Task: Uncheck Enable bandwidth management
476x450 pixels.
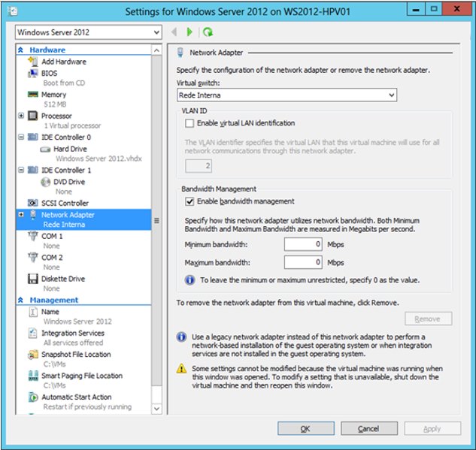Action: pos(189,201)
